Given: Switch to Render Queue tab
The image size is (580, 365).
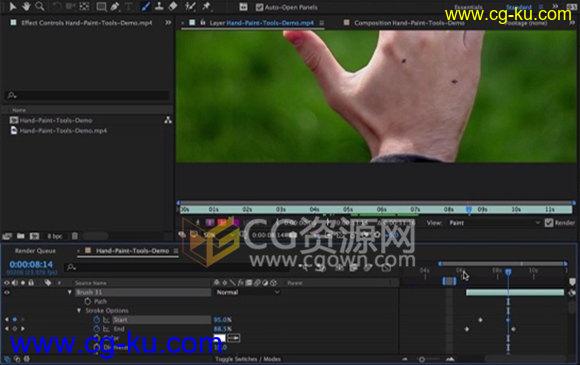Looking at the screenshot, I should (35, 251).
